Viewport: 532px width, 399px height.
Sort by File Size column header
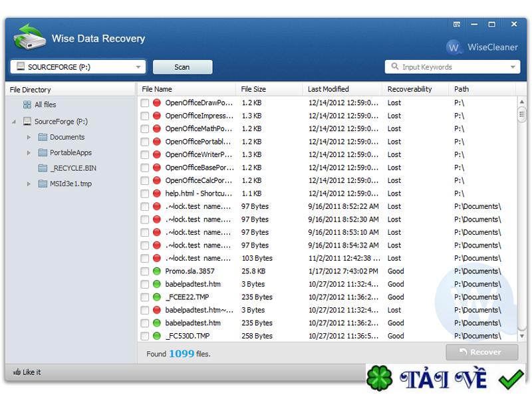coord(253,89)
